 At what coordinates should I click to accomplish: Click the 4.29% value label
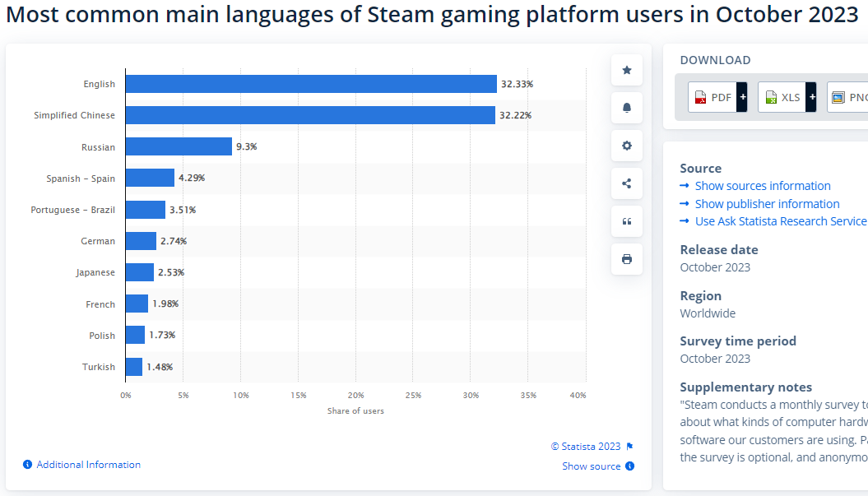[x=192, y=178]
